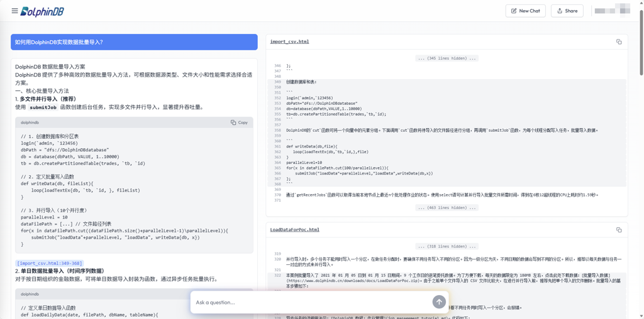Open the blurred user profile area
This screenshot has width=644, height=319.
(x=613, y=10)
